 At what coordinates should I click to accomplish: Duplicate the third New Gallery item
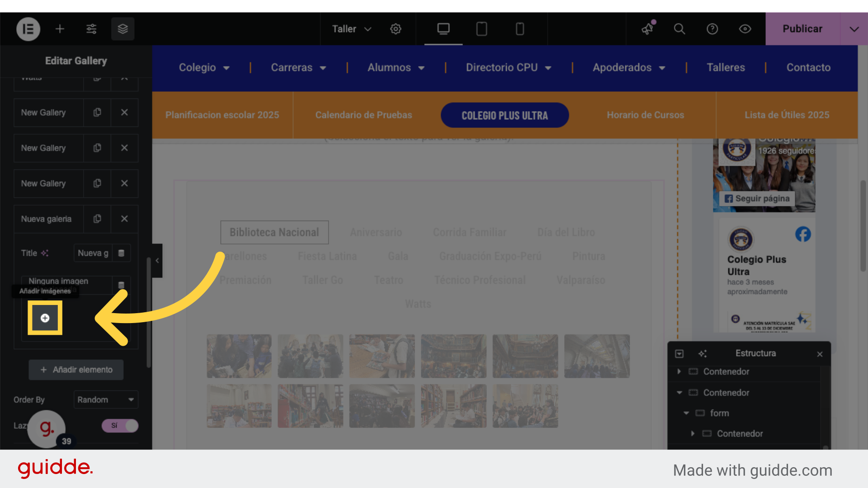coord(97,183)
